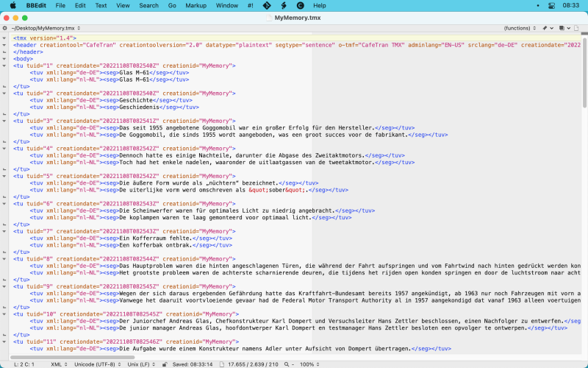
Task: Open the Markup menu
Action: click(x=196, y=5)
